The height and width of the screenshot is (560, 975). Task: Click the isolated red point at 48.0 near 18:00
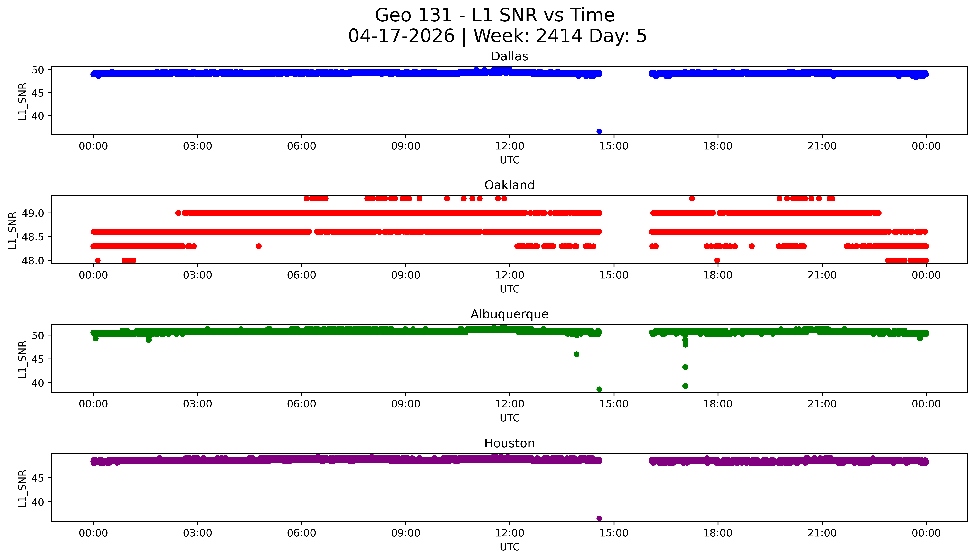pyautogui.click(x=717, y=260)
